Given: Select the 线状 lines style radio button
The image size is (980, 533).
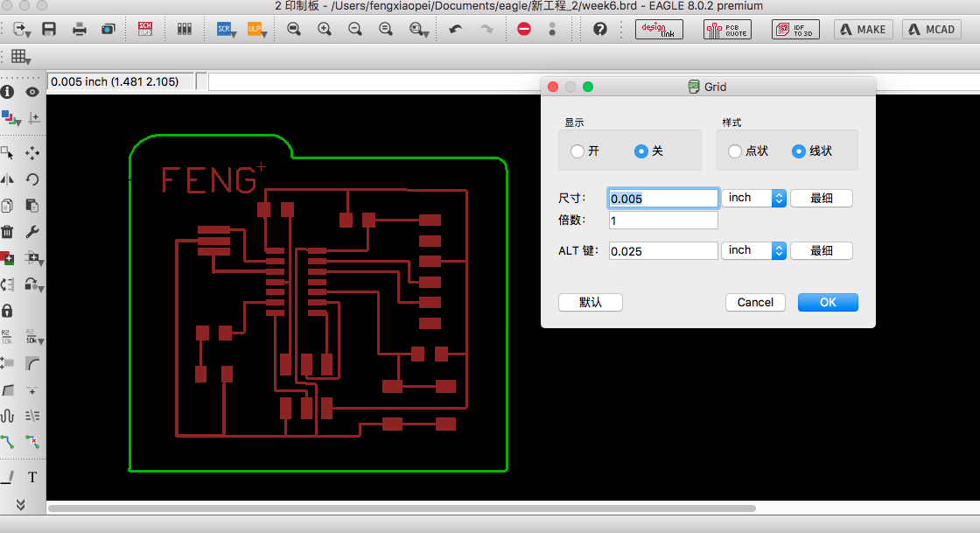Looking at the screenshot, I should [x=798, y=151].
